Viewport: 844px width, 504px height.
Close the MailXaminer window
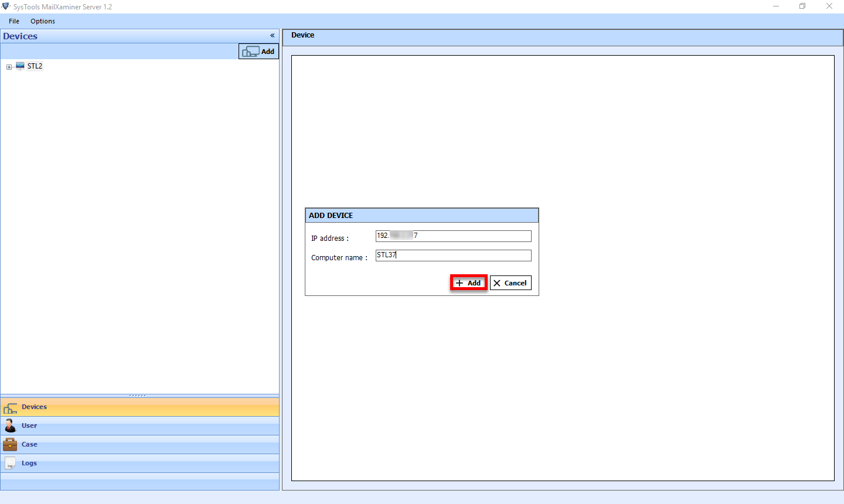pos(829,6)
